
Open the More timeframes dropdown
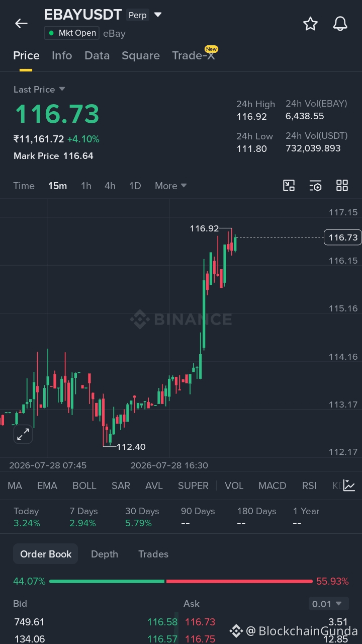(x=171, y=186)
